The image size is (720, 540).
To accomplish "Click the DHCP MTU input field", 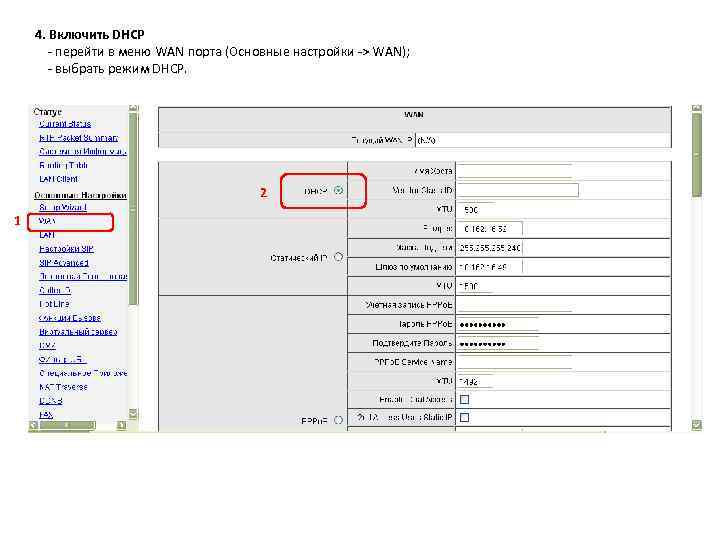I will tap(476, 210).
